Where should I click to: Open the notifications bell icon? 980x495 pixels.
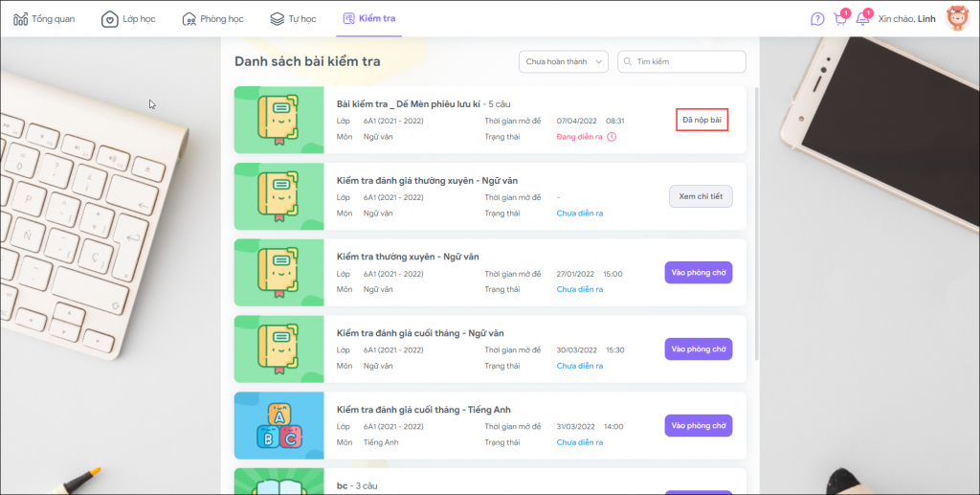pyautogui.click(x=862, y=19)
